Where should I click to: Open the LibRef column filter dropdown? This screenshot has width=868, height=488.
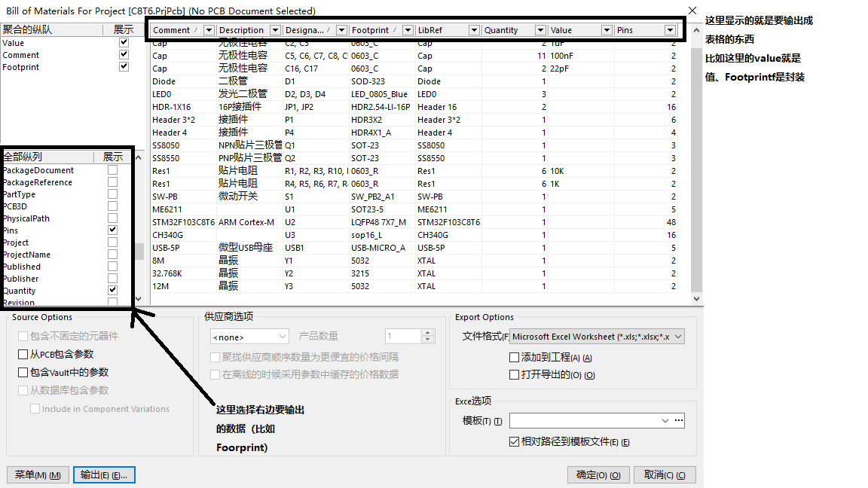point(475,30)
